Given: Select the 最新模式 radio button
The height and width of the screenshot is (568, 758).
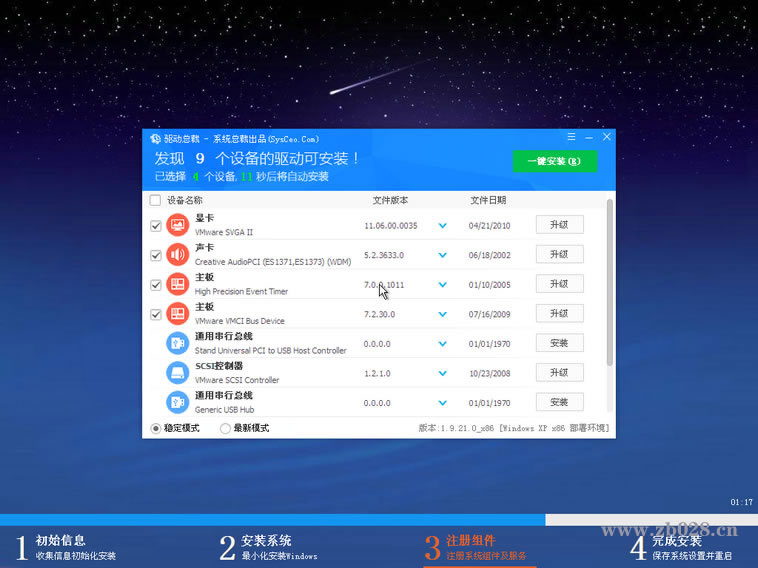Looking at the screenshot, I should (225, 428).
